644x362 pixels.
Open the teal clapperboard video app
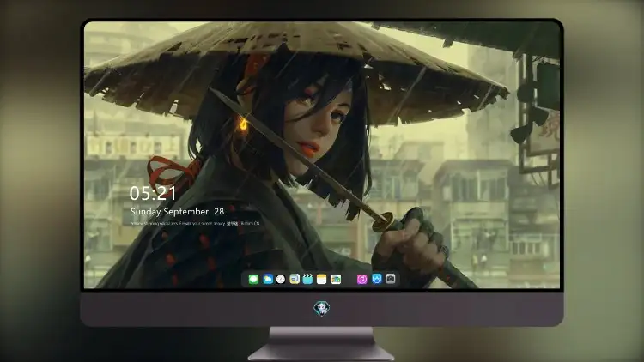[x=307, y=279]
